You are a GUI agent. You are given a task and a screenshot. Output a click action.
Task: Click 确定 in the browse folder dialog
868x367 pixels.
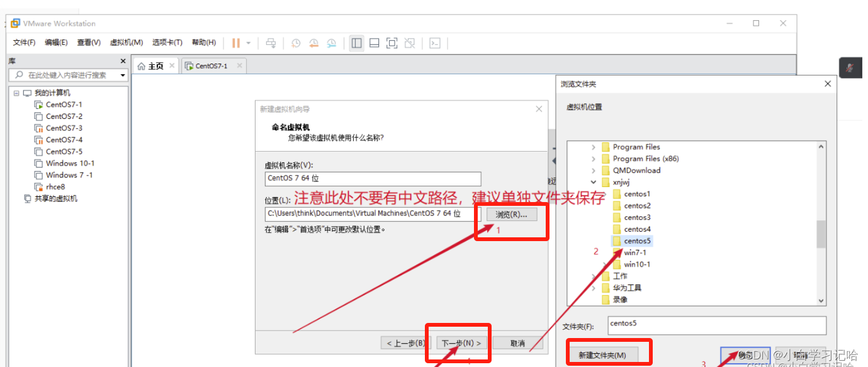[x=746, y=356]
